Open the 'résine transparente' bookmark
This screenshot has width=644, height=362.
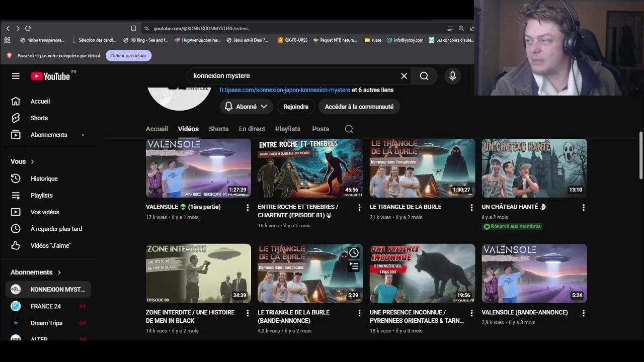42,40
